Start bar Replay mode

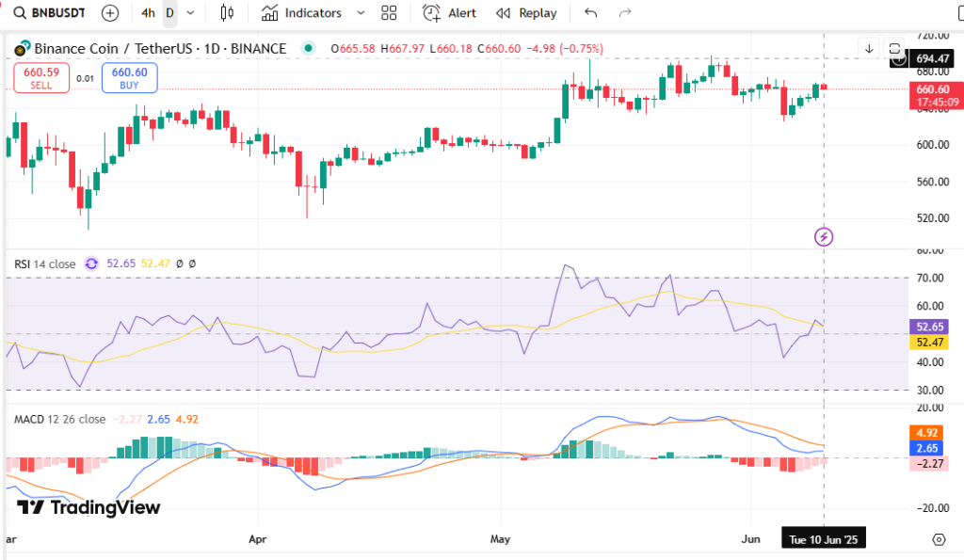pyautogui.click(x=526, y=13)
